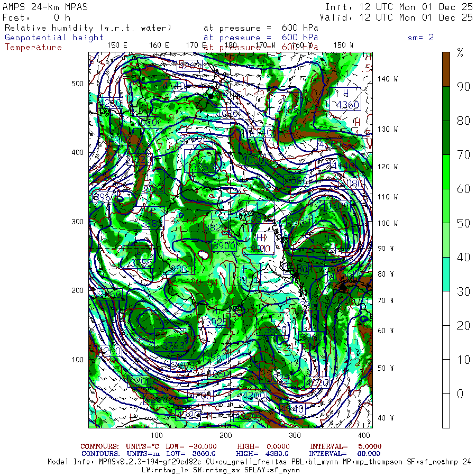Image resolution: width=476 pixels, height=476 pixels.
Task: Click the brown above-90% color bar segment
Action: 446,69
